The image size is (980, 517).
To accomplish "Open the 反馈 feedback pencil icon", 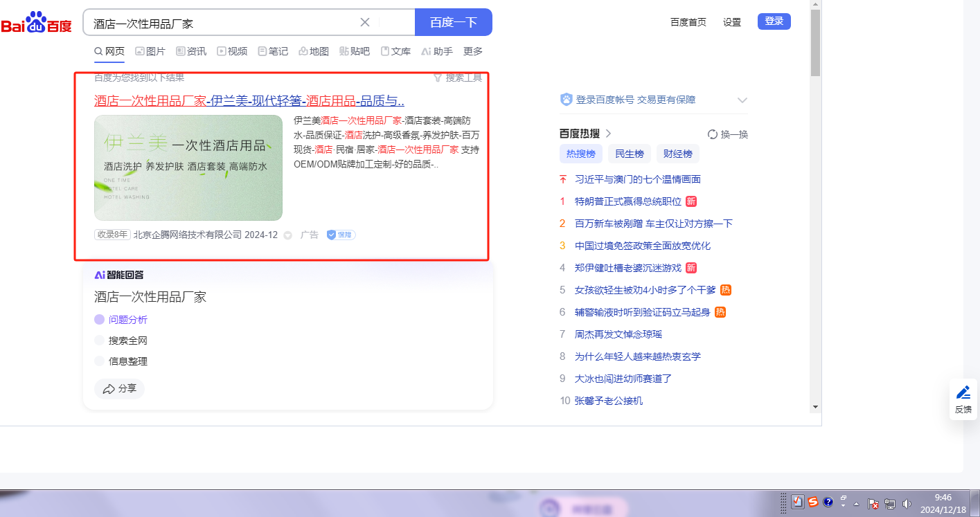I will 963,393.
